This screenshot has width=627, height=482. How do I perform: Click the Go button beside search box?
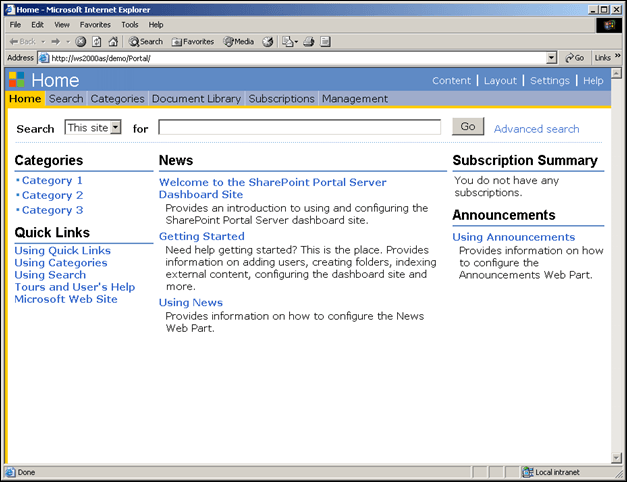(468, 126)
